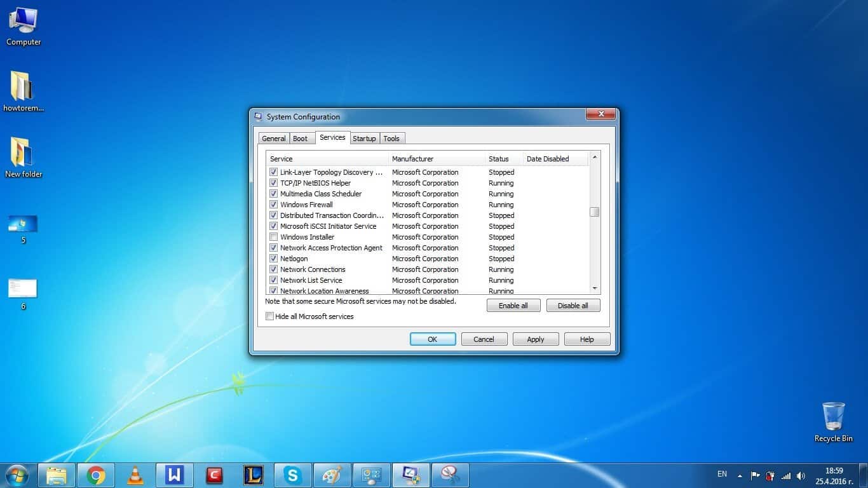Open the Recycle Bin
This screenshot has height=488, width=868.
[x=833, y=422]
